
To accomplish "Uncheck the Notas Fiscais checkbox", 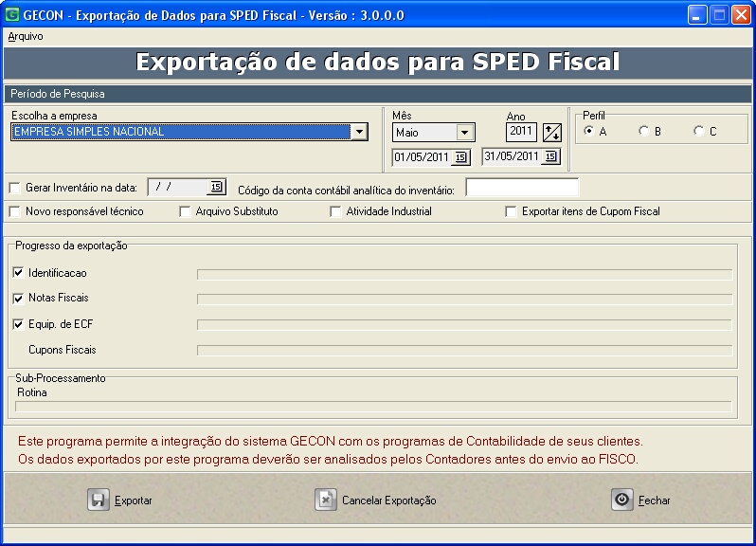I will [x=18, y=298].
